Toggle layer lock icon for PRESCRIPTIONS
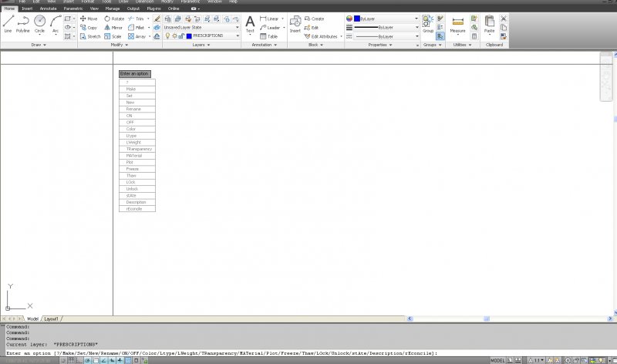Viewport: 617px width, 364px height. point(180,36)
